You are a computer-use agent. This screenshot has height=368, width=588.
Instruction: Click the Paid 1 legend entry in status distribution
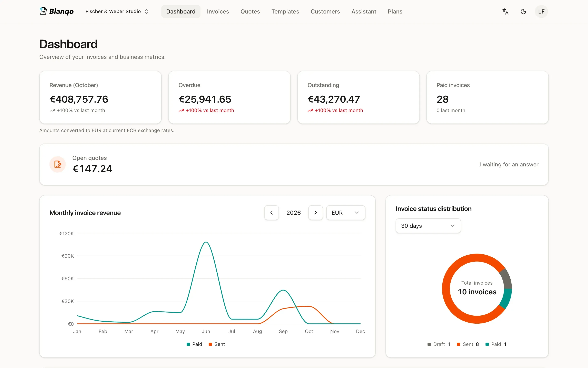[x=496, y=344]
